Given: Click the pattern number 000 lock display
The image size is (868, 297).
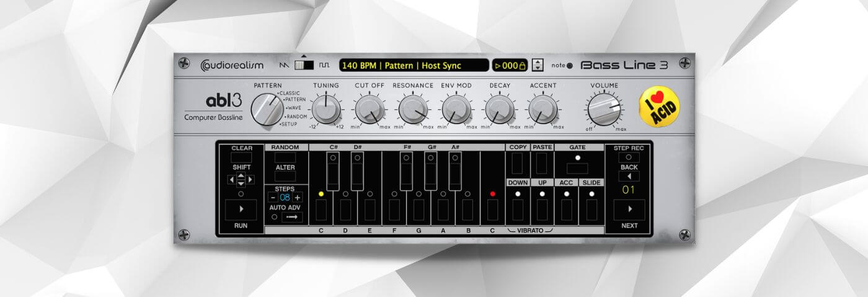Looking at the screenshot, I should [510, 65].
